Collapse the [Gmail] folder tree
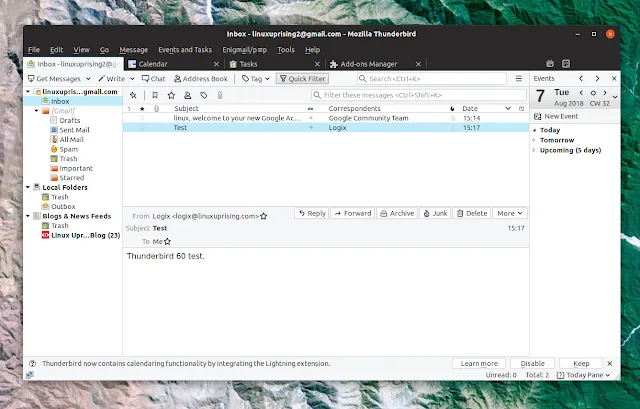 tap(36, 111)
